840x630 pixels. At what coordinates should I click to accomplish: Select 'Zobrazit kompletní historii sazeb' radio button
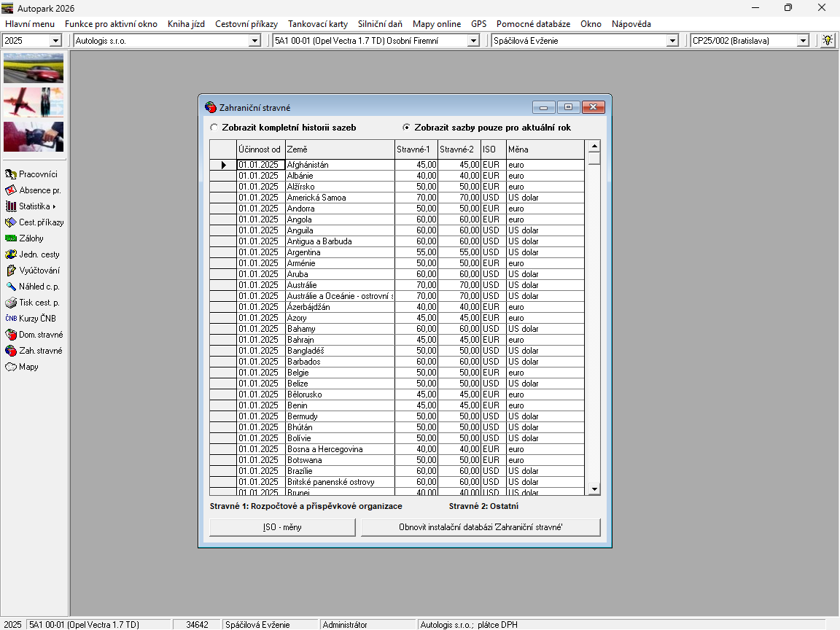(214, 128)
